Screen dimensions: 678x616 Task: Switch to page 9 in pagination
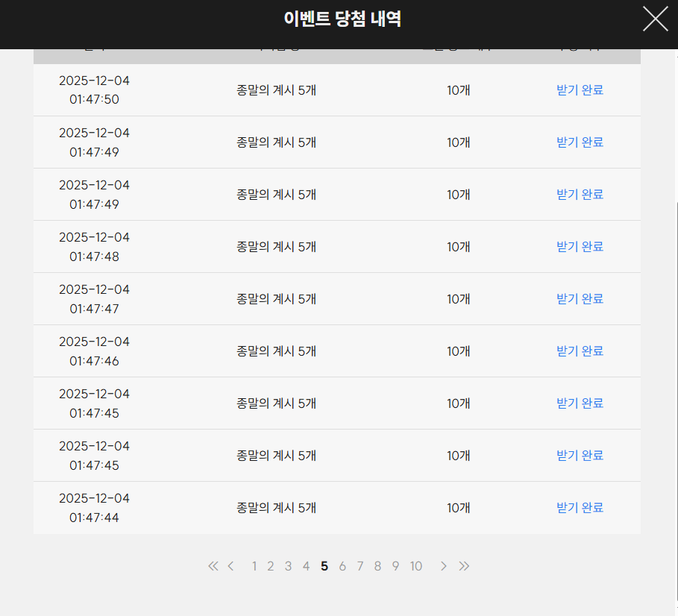(395, 566)
